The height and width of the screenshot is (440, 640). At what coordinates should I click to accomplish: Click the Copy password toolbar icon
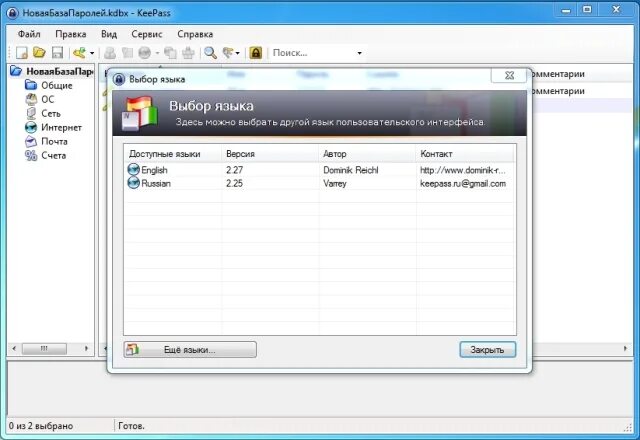coord(127,53)
